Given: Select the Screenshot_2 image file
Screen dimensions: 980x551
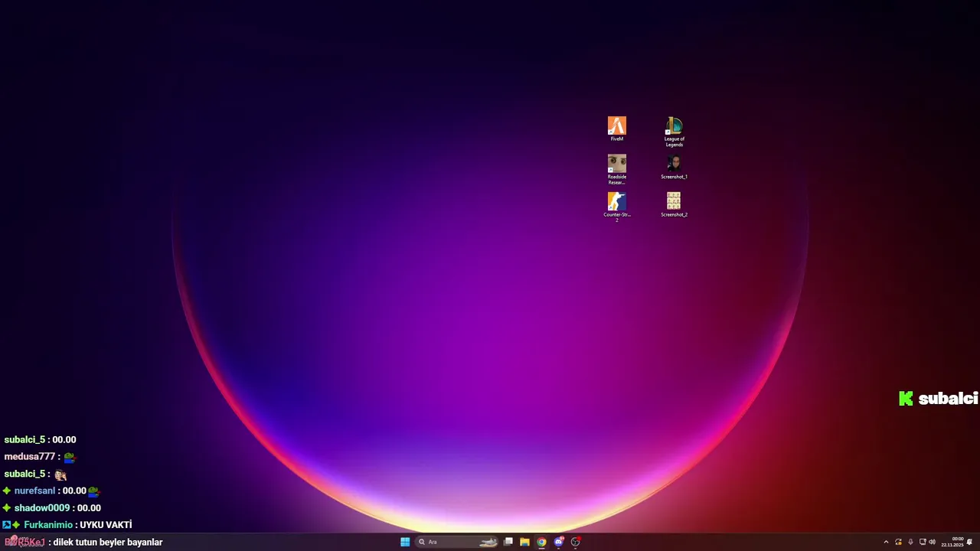Looking at the screenshot, I should pos(674,204).
